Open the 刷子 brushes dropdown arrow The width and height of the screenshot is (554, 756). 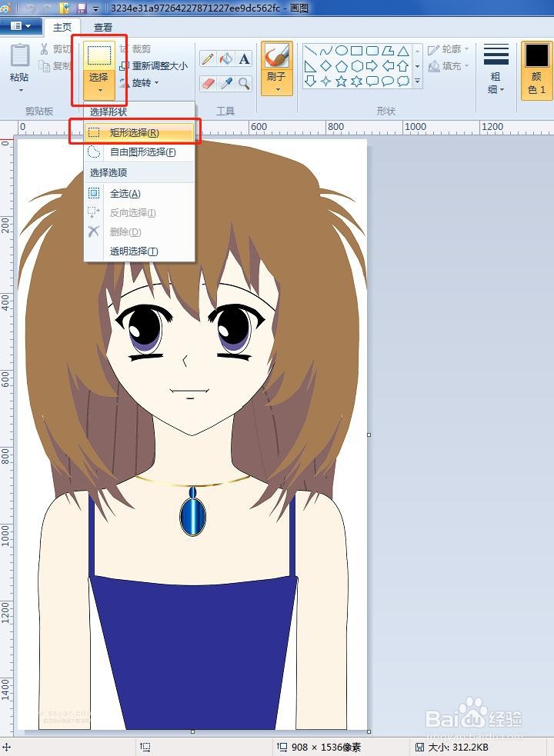278,89
